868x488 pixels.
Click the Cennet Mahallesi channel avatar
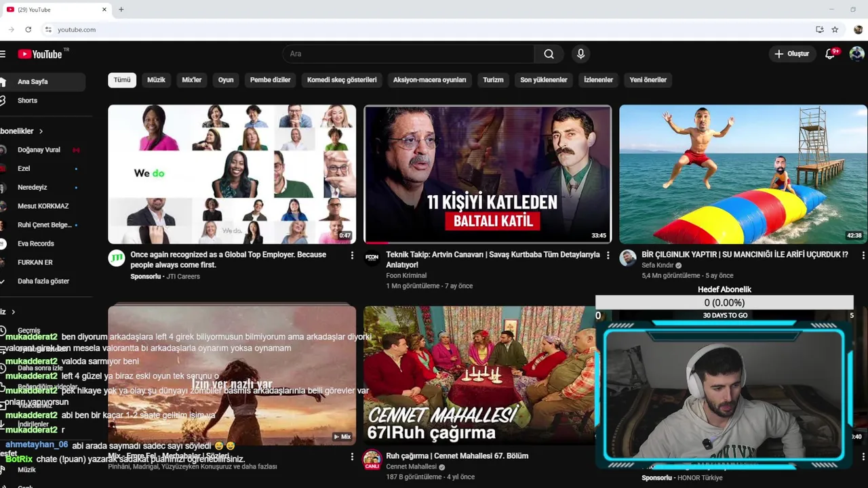pos(372,459)
